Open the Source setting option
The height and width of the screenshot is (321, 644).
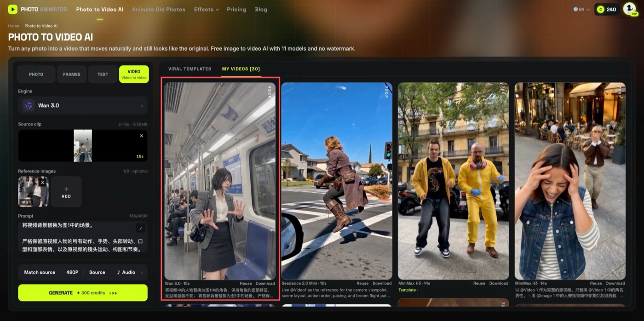click(97, 272)
